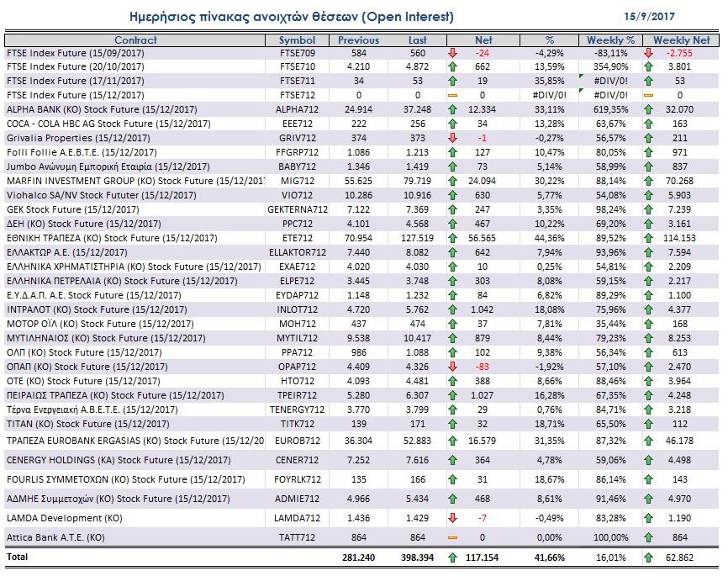
Task: Click the Net column header
Action: (483, 40)
